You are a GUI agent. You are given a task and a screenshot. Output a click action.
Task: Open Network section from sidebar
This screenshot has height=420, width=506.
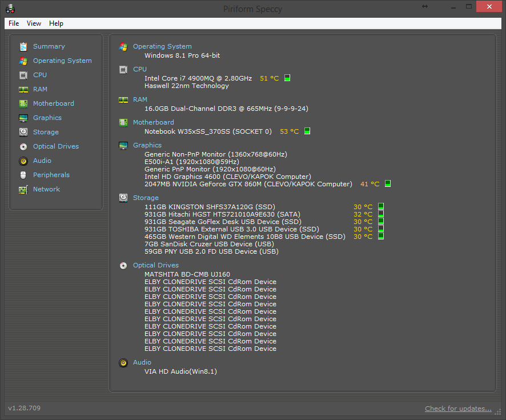46,189
